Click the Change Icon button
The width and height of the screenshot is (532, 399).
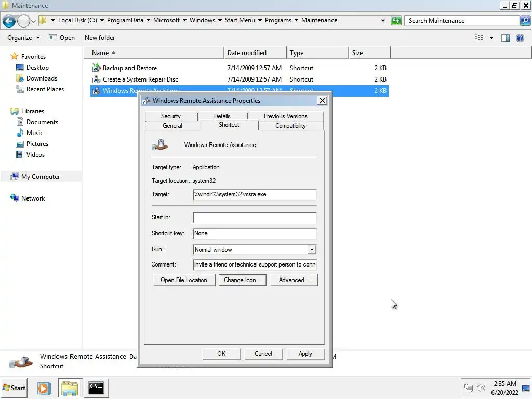click(242, 280)
